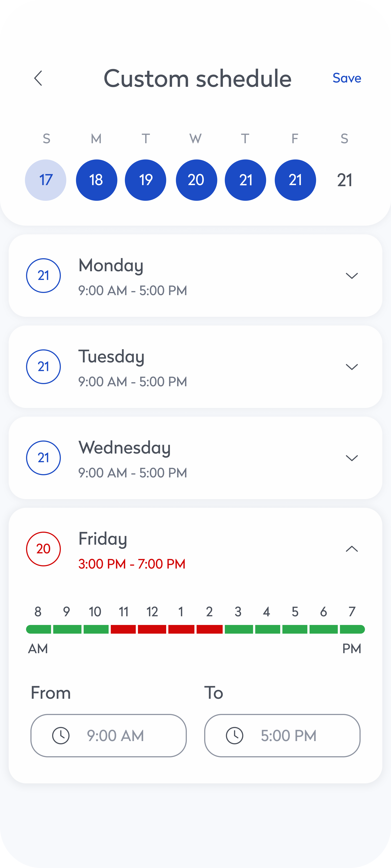This screenshot has height=868, width=391.
Task: Save the custom schedule
Action: (x=346, y=78)
